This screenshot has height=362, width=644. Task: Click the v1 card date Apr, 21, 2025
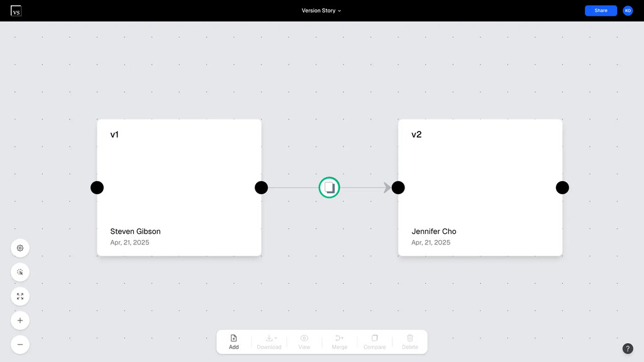pyautogui.click(x=130, y=243)
